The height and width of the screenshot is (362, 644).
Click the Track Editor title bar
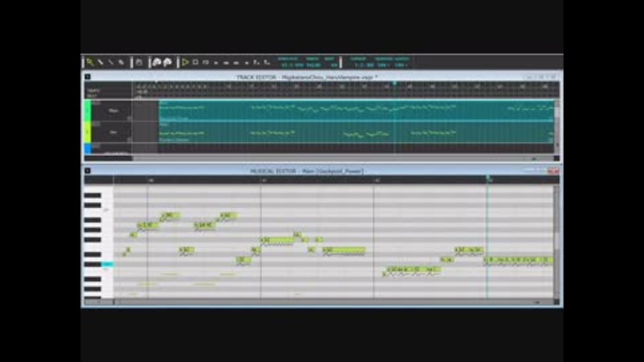[306, 76]
